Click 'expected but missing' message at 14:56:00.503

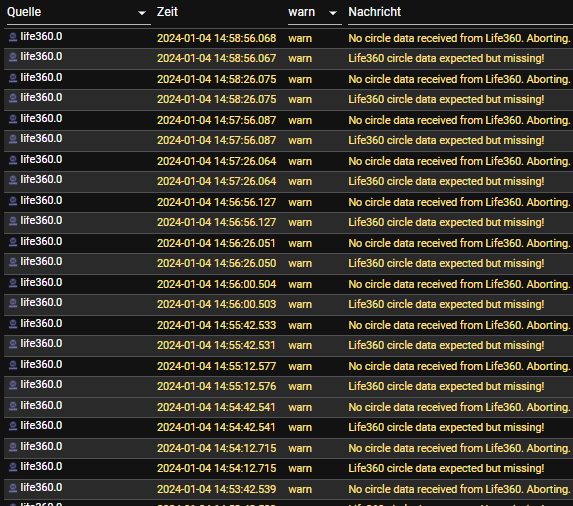click(446, 304)
